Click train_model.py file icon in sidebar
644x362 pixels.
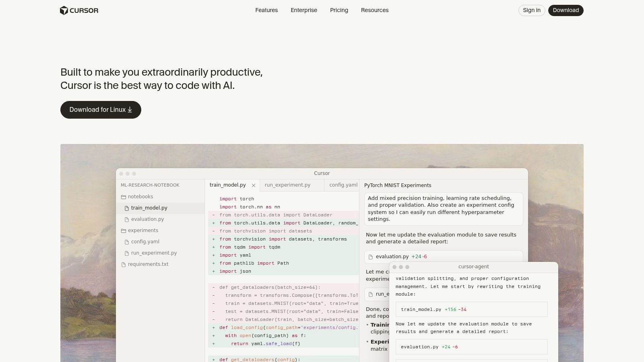click(x=127, y=208)
